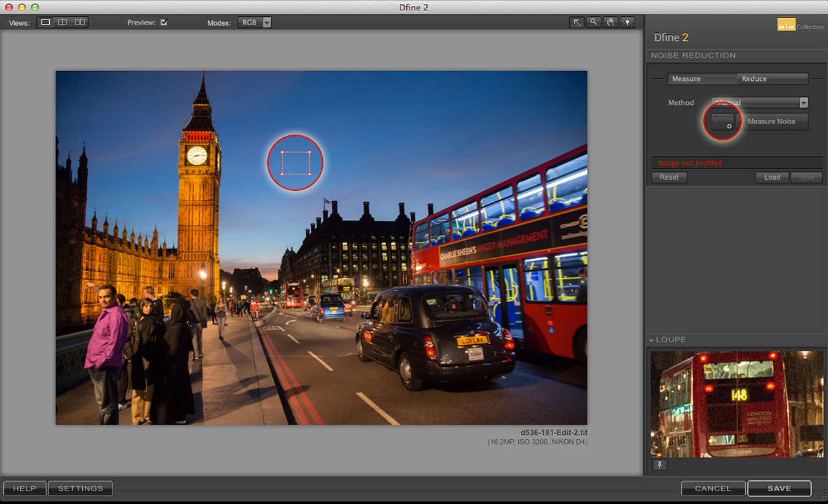Click the circled noise measurement rectangle icon
Screen dimensions: 828x504
pyautogui.click(x=722, y=122)
